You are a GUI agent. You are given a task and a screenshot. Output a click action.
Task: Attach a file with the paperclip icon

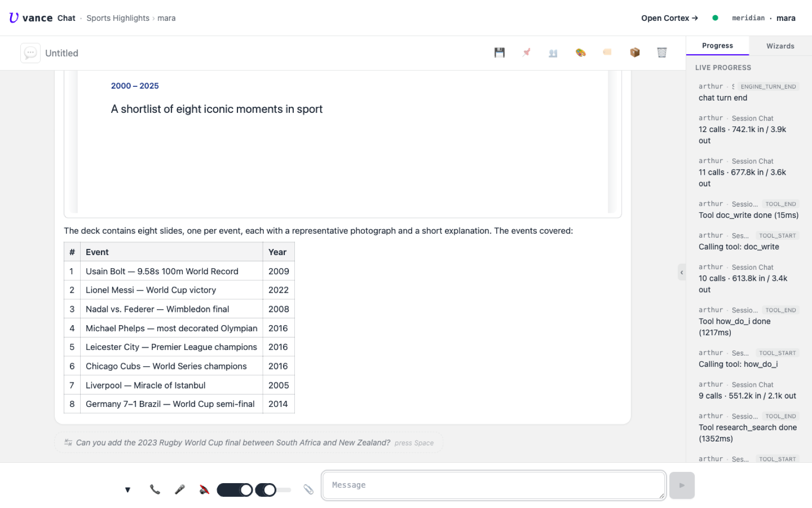click(x=308, y=490)
